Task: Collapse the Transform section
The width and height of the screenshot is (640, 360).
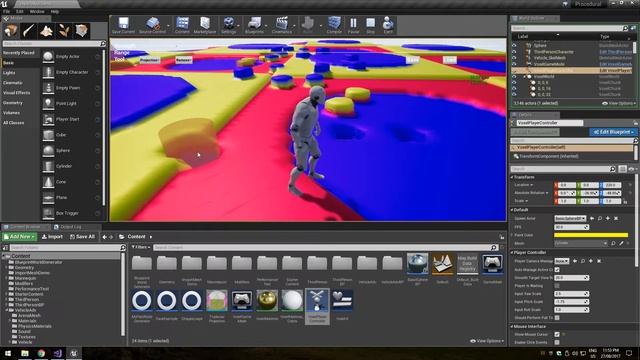Action: click(512, 177)
